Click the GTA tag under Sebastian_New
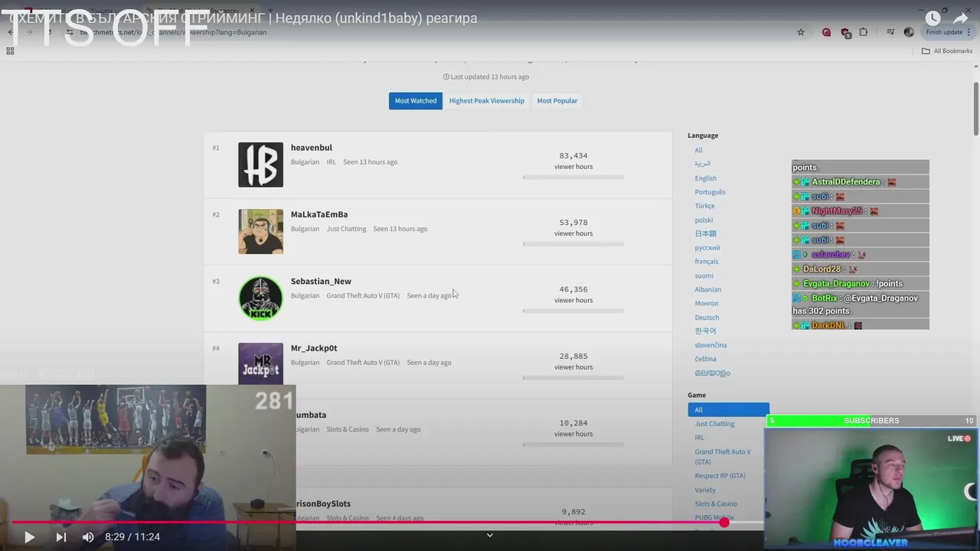This screenshot has height=551, width=980. 363,295
